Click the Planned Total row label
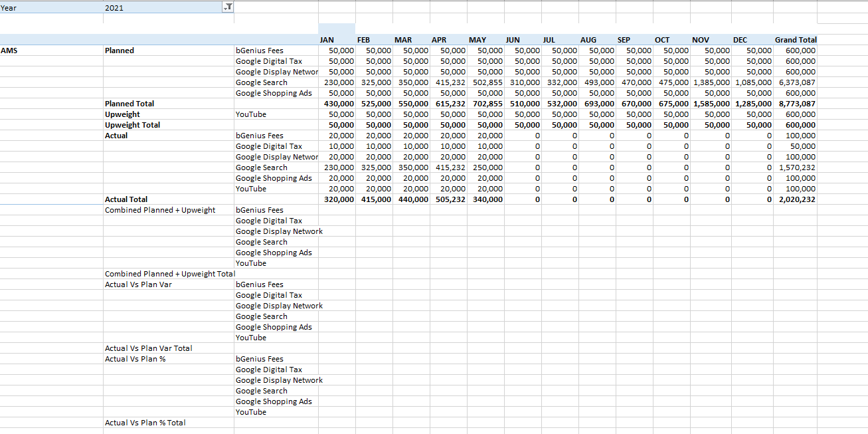 click(x=130, y=104)
